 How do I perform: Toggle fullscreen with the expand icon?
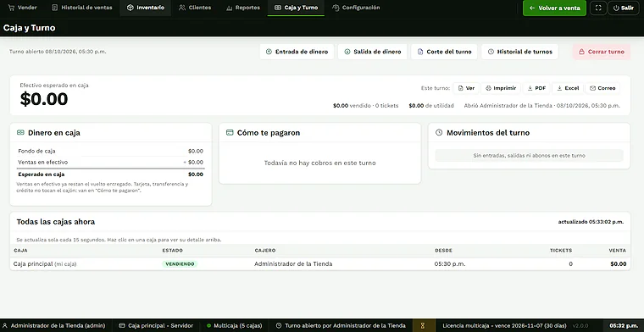(598, 8)
